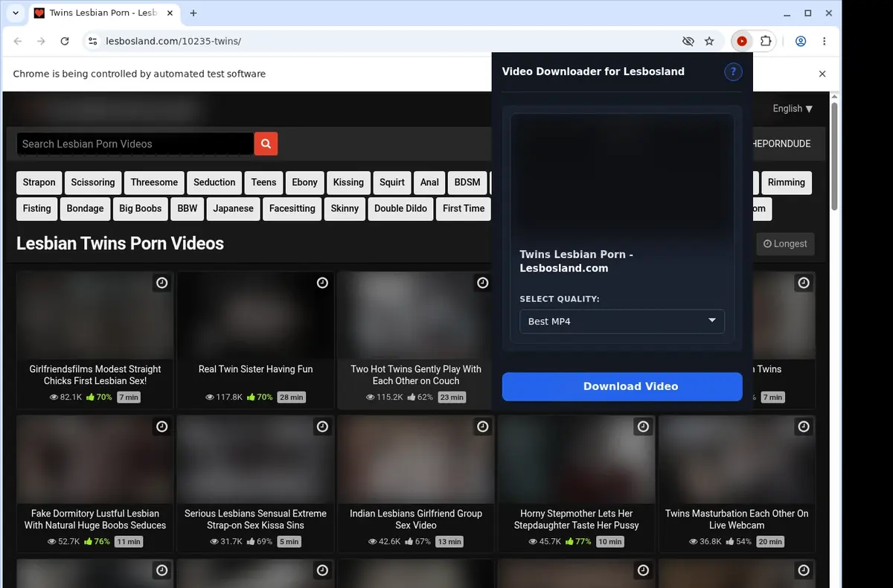Reload the current page
Viewport: 893px width, 588px height.
point(65,42)
